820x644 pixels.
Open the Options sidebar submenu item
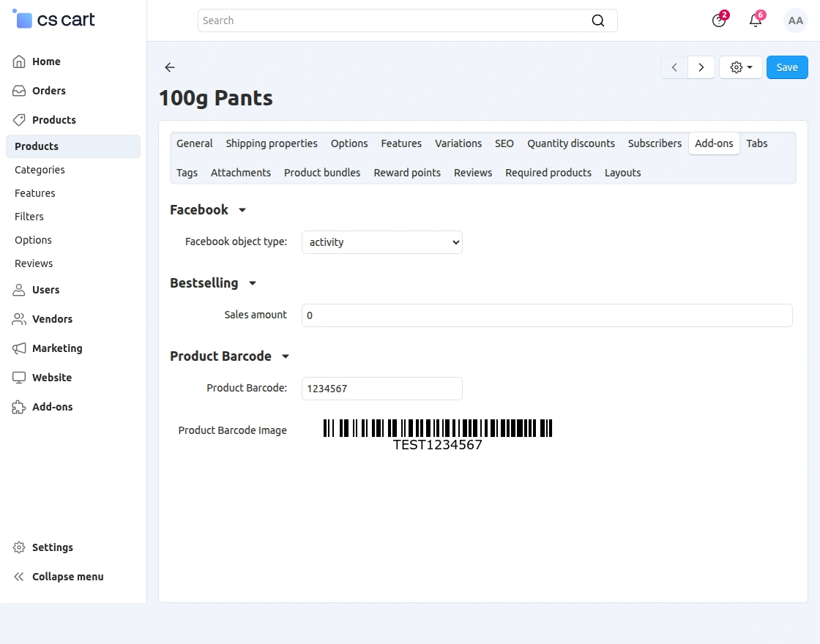pos(33,241)
